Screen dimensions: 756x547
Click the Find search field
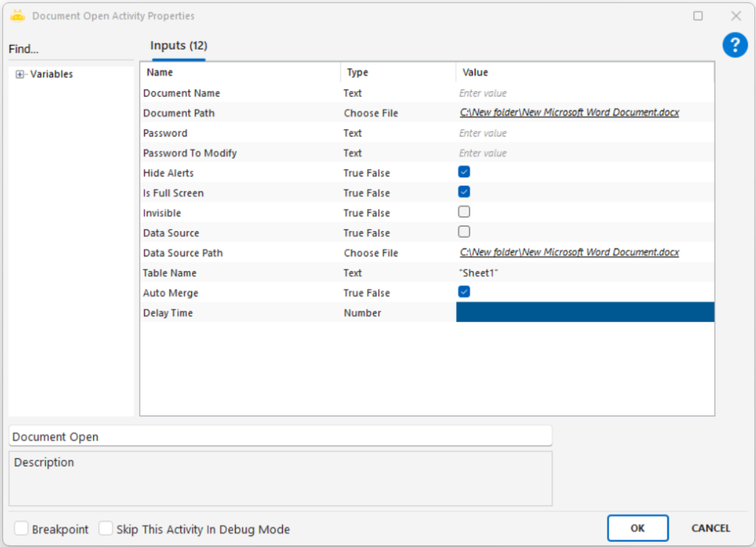point(70,49)
